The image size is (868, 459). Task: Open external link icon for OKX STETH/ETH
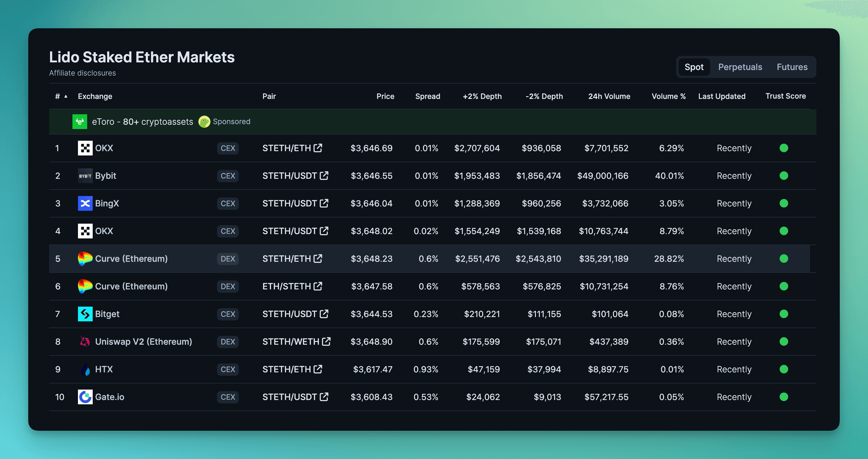318,148
